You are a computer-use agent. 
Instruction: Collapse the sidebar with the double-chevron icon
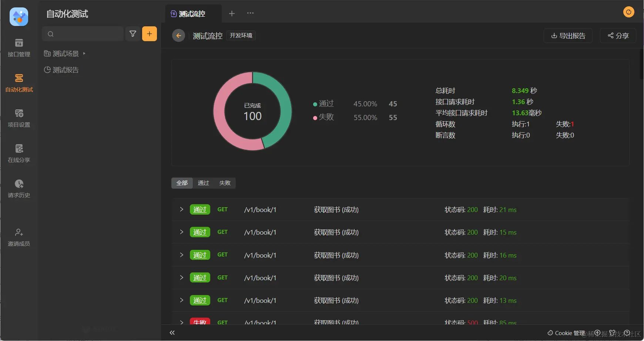click(172, 333)
